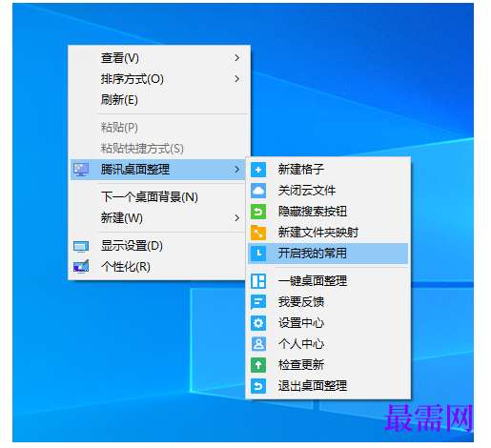The width and height of the screenshot is (491, 448).
Task: Select the 腾讯桌面整理 menu entry
Action: tap(158, 170)
